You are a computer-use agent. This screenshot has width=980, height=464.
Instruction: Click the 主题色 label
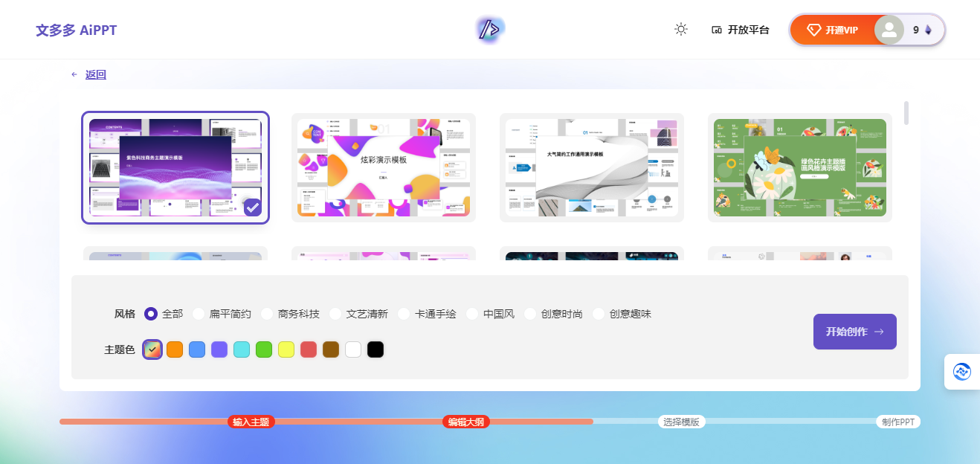[120, 349]
